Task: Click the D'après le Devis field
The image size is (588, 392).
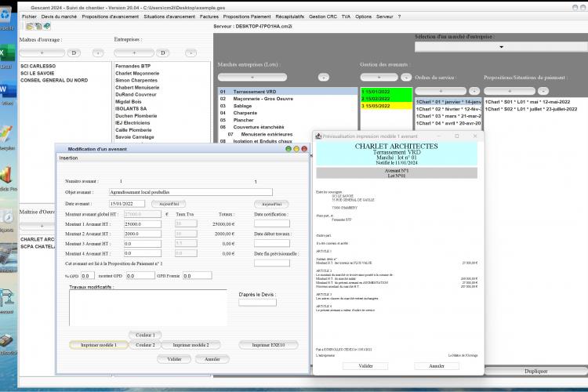Action: coord(258,303)
